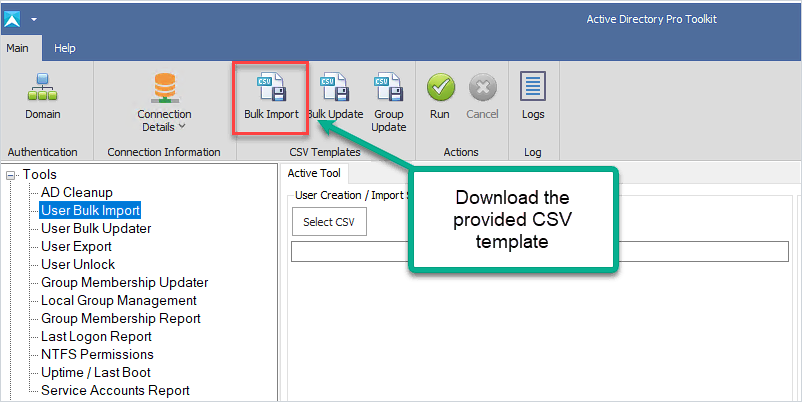Switch to the Main ribbon tab

(x=17, y=48)
